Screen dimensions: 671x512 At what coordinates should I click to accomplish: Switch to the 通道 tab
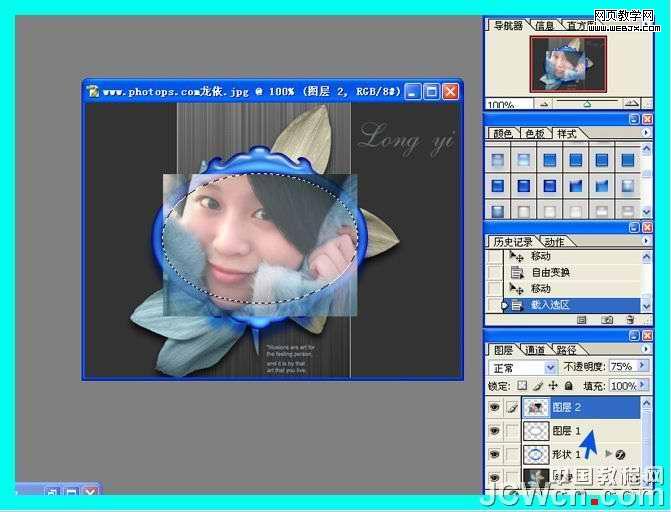[x=535, y=350]
